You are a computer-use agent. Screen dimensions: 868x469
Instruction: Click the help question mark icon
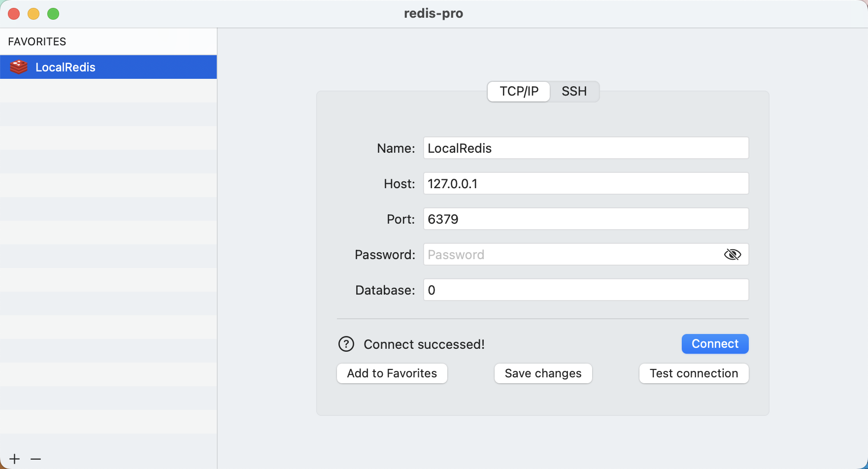coord(346,344)
